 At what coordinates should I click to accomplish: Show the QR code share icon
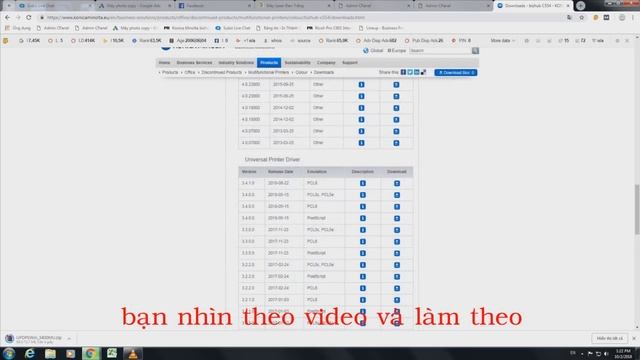coord(423,72)
